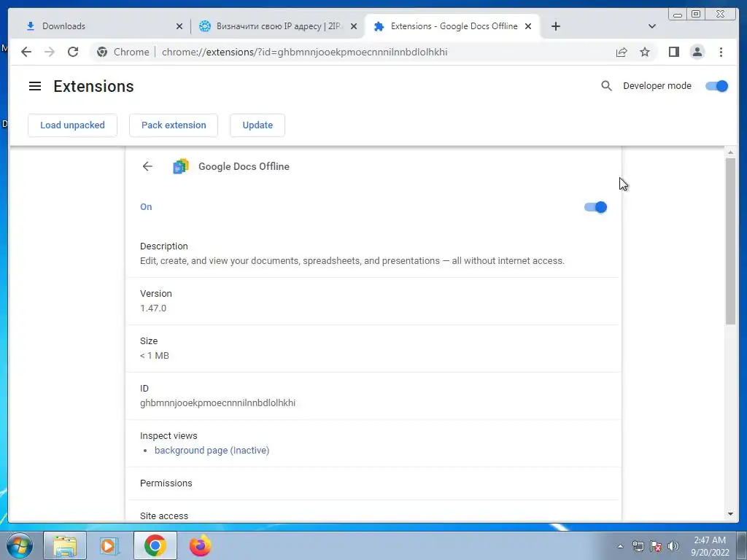The height and width of the screenshot is (560, 747).
Task: Click the browser Back navigation arrow
Action: (x=26, y=52)
